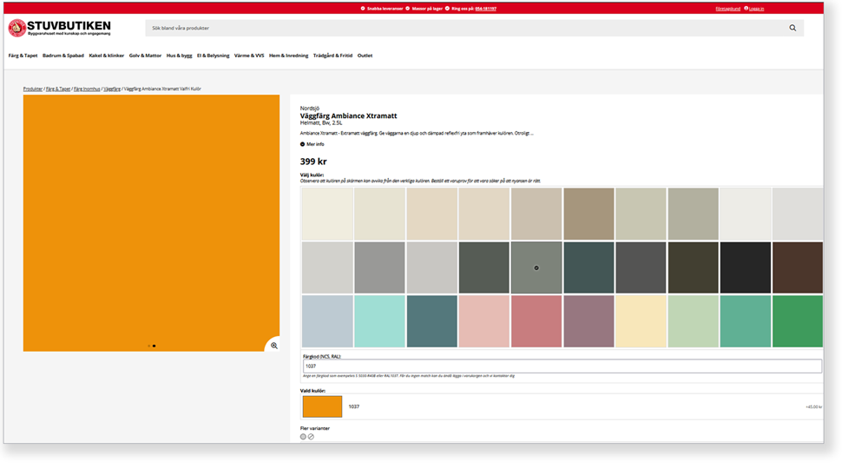Pick the pale light green color swatch
Screen dimensions: 868x475
pos(693,321)
